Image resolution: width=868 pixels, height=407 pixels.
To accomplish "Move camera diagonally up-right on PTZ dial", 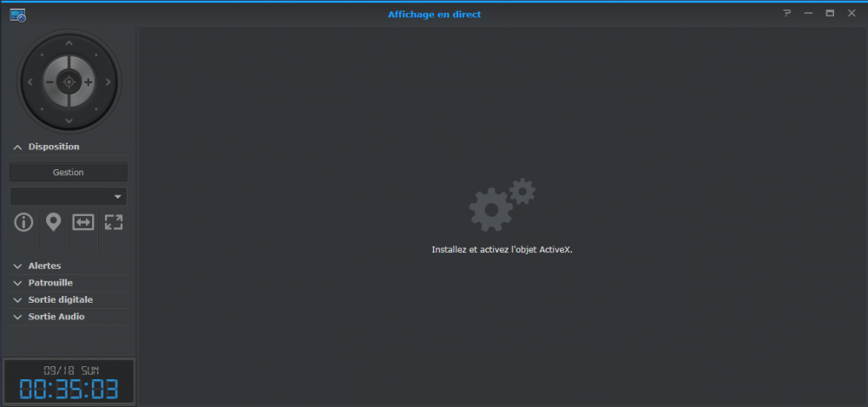I will coord(96,55).
